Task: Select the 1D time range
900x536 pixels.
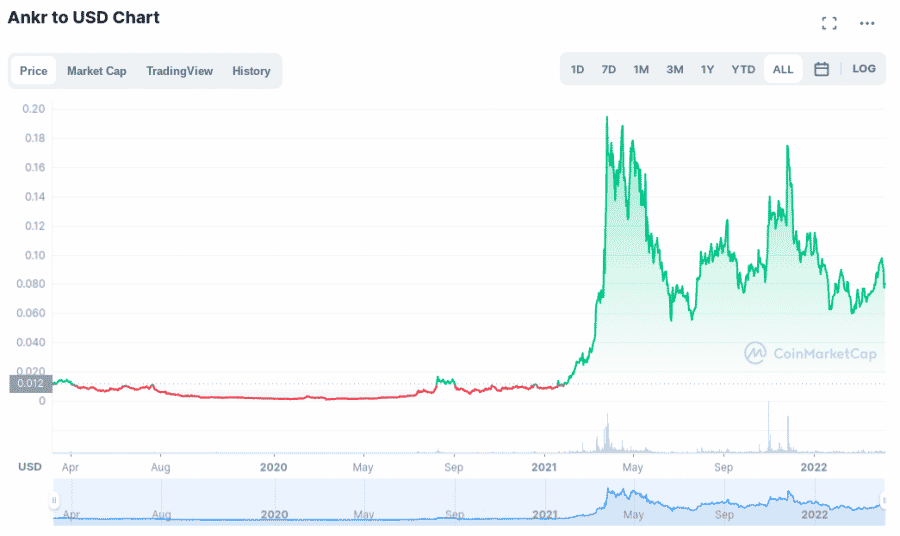Action: [x=577, y=69]
